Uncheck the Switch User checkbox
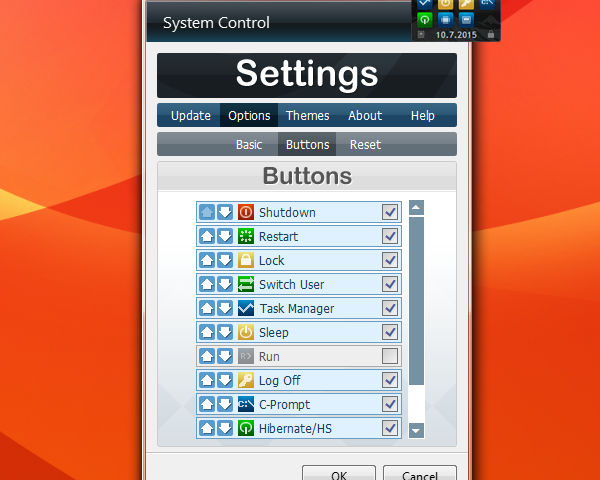This screenshot has height=480, width=600. click(390, 284)
